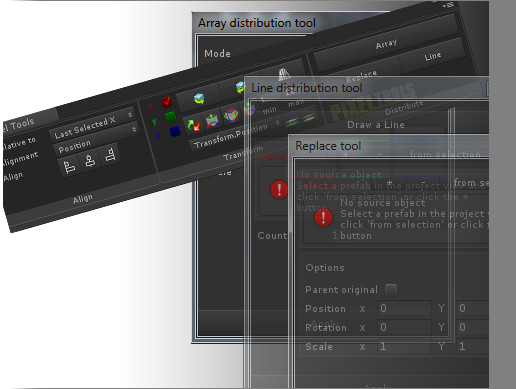Viewport: 516px width, 389px height.
Task: Click the "Options" heading in Replace tool
Action: click(325, 268)
